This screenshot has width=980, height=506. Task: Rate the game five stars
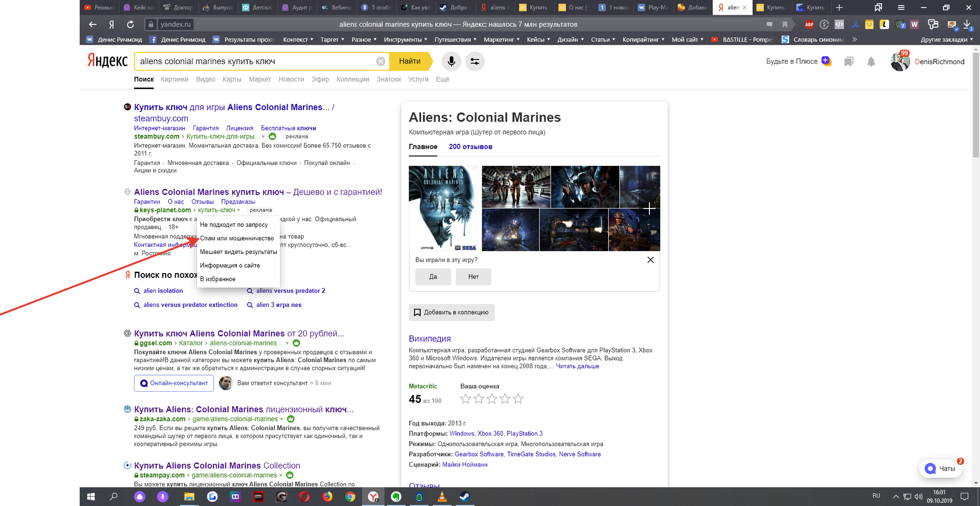518,398
